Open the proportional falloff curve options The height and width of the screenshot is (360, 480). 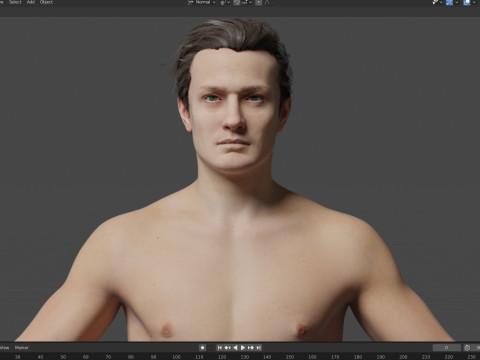click(267, 2)
